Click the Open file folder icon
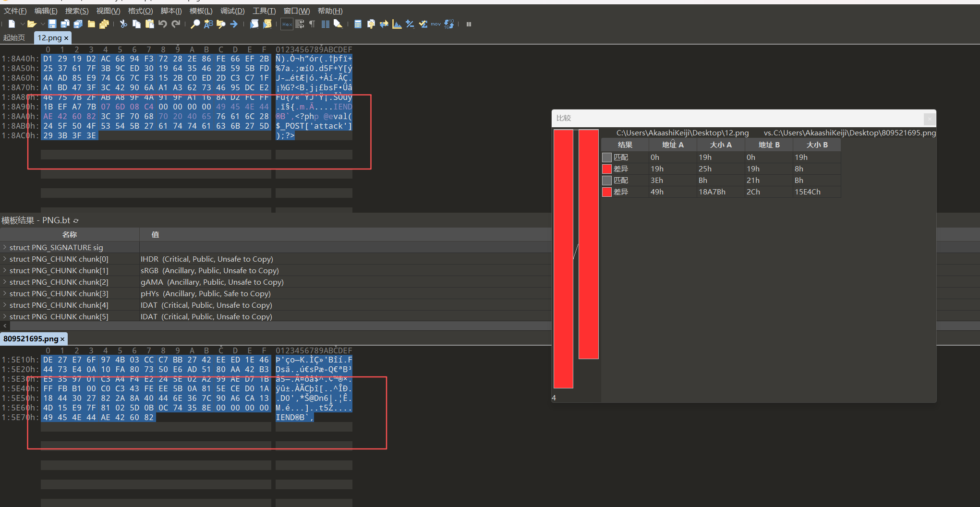 tap(32, 24)
